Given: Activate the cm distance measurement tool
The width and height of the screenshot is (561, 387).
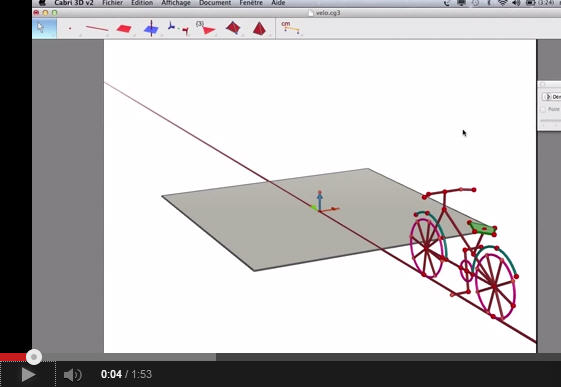Looking at the screenshot, I should tap(290, 28).
